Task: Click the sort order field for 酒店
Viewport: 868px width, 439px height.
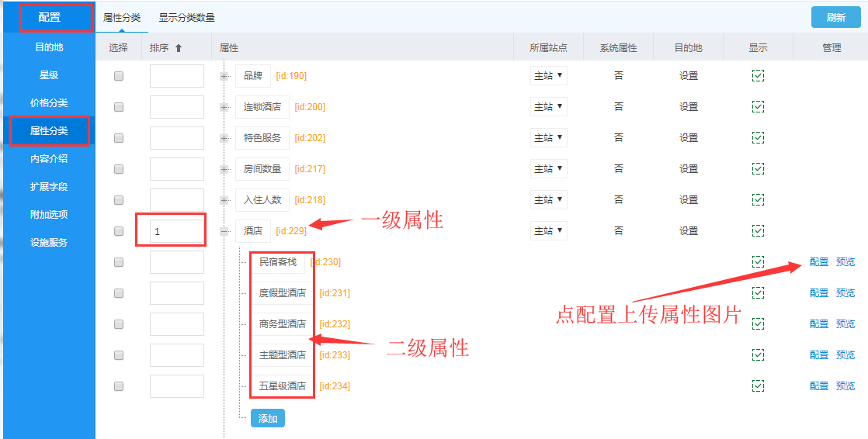Action: pos(177,231)
